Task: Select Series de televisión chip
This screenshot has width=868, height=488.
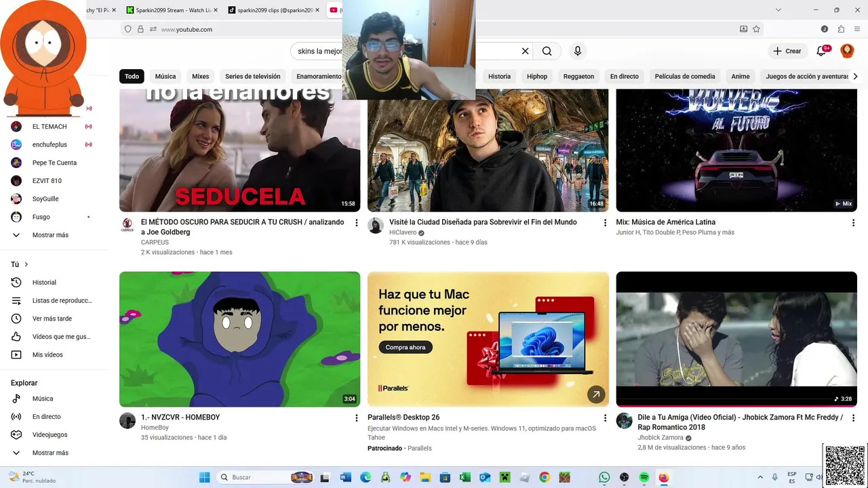Action: 253,76
